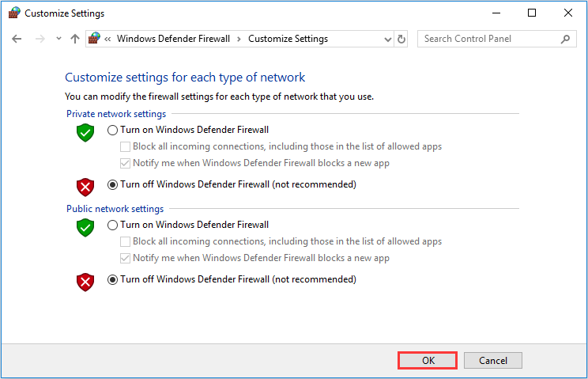Open Windows Defender Firewall breadcrumb

[x=173, y=39]
